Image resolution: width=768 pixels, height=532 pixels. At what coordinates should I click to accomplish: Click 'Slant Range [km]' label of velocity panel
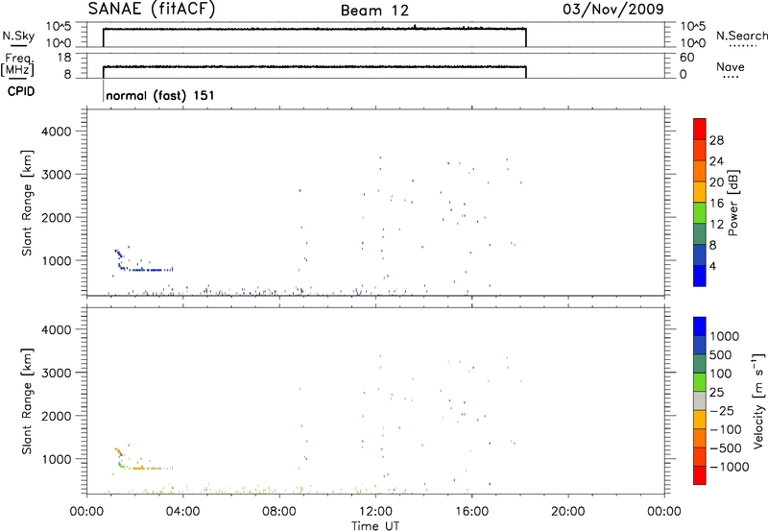tap(27, 401)
